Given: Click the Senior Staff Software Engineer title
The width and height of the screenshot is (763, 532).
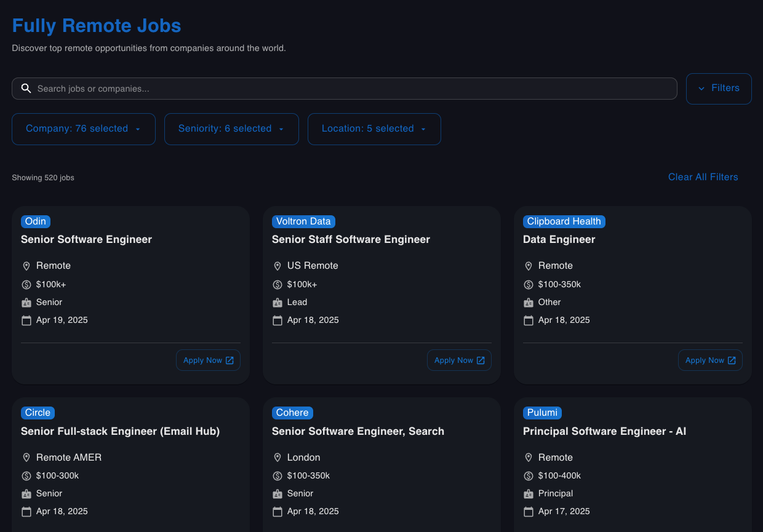Looking at the screenshot, I should [351, 240].
